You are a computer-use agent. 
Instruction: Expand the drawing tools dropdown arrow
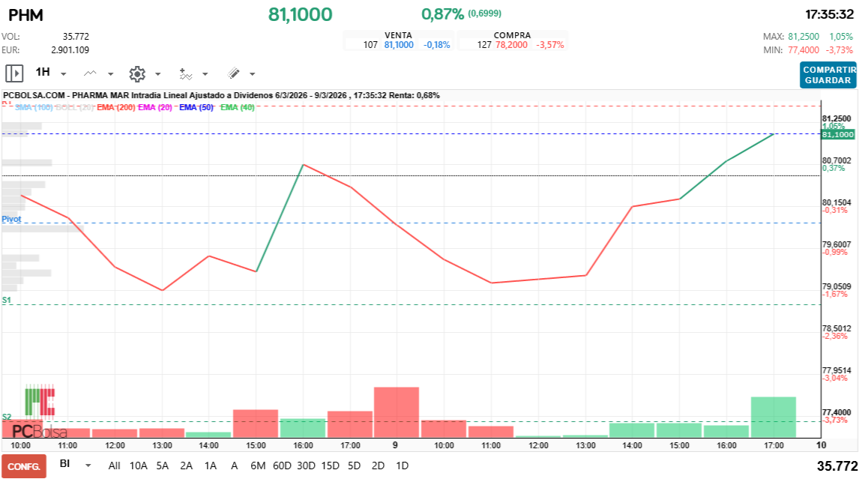point(252,74)
